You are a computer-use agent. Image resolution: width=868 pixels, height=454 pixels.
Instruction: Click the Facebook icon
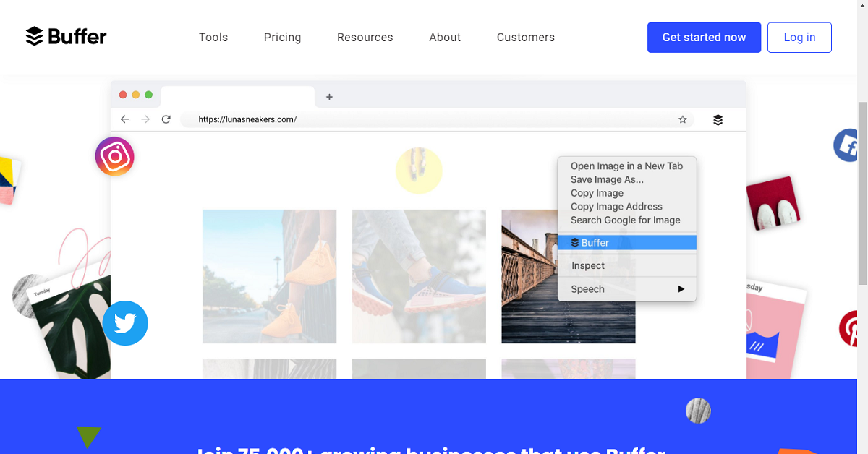[847, 145]
